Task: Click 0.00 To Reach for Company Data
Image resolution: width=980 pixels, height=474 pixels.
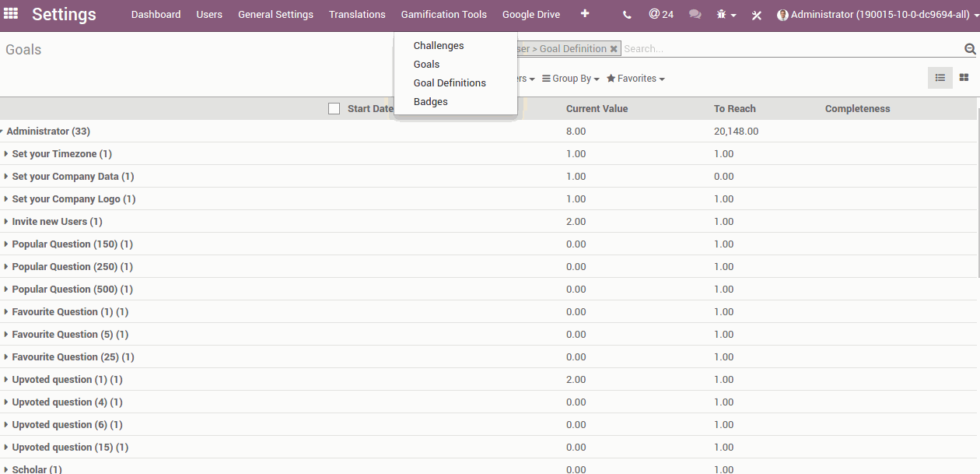Action: pyautogui.click(x=723, y=177)
